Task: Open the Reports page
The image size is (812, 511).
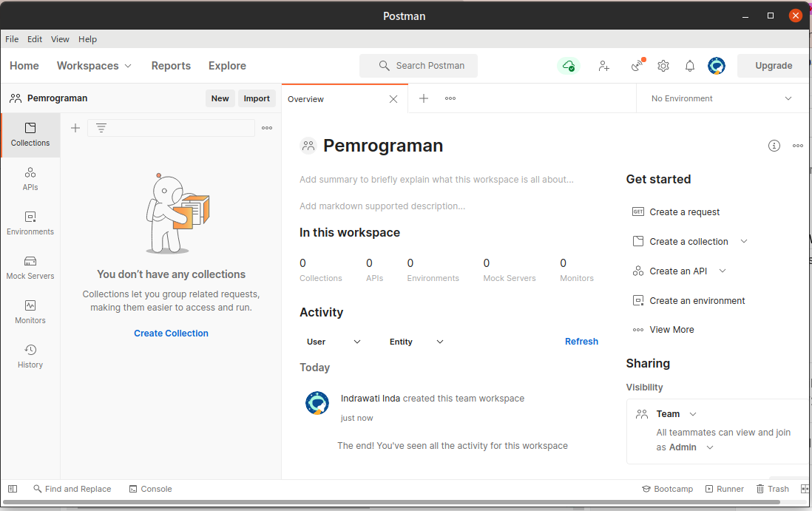Action: [171, 66]
